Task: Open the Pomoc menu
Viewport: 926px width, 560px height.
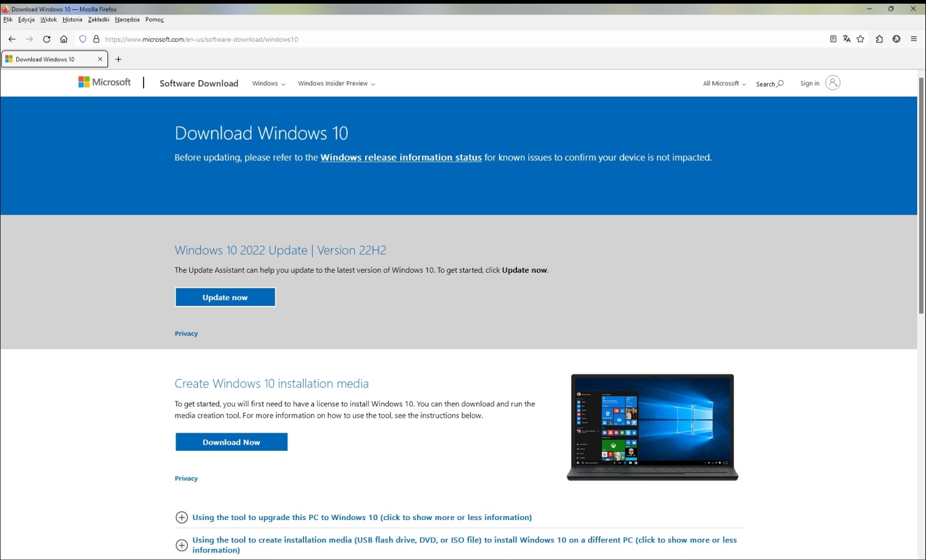Action: (x=154, y=19)
